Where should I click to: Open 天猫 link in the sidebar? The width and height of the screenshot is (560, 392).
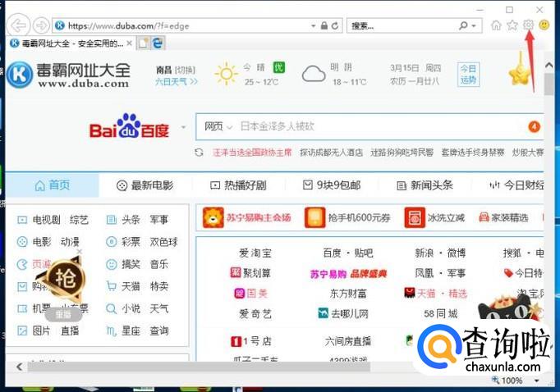[x=131, y=286]
